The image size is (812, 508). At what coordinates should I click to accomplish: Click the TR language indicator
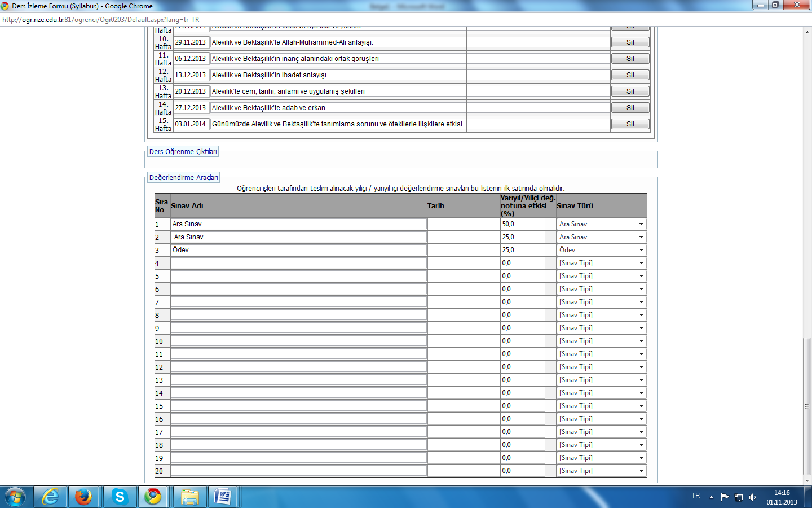pyautogui.click(x=696, y=496)
